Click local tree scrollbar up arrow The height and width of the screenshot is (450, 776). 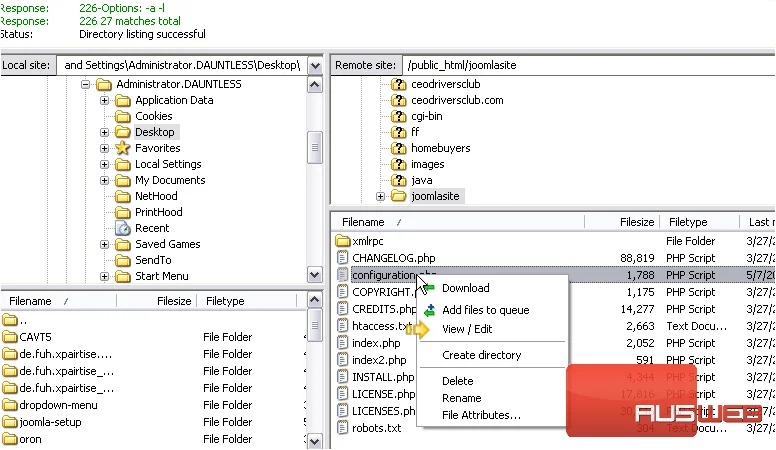tap(315, 85)
